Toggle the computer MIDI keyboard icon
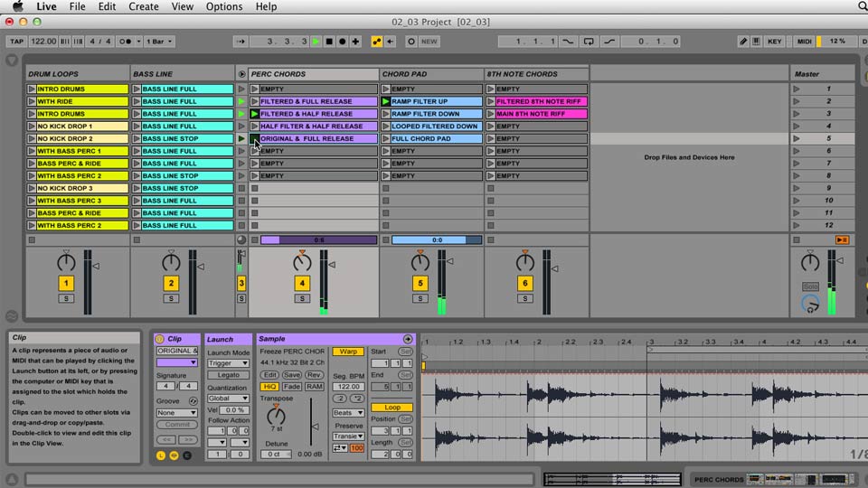The height and width of the screenshot is (488, 868). (756, 42)
